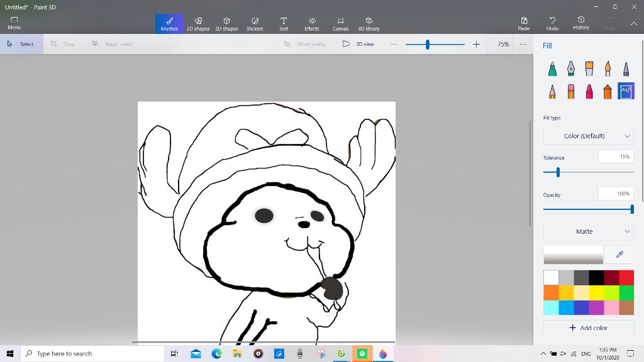Select the Crayon brush
644x362 pixels.
(589, 91)
